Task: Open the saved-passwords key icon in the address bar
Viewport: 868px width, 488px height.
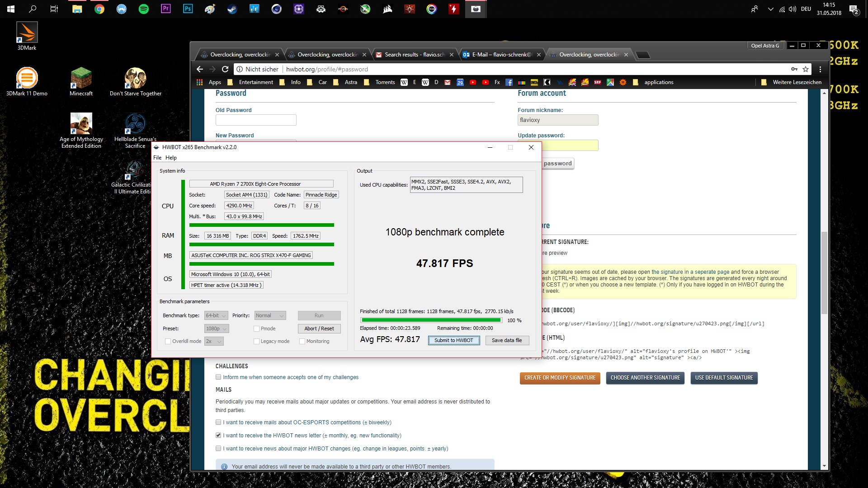Action: [x=794, y=69]
